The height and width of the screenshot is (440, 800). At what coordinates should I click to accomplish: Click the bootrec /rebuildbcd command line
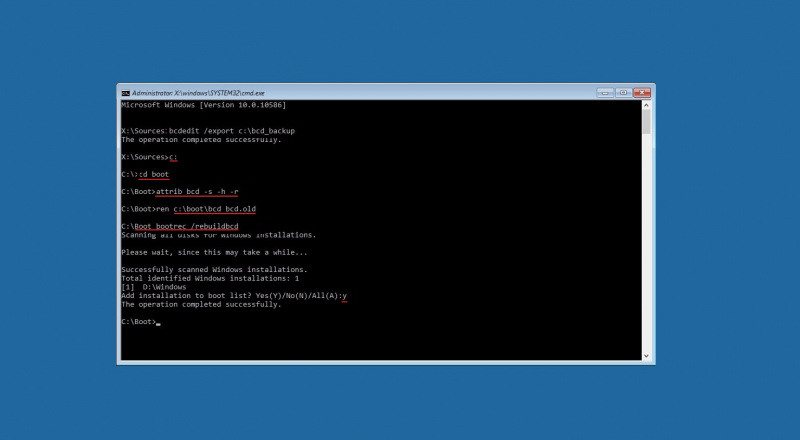180,226
